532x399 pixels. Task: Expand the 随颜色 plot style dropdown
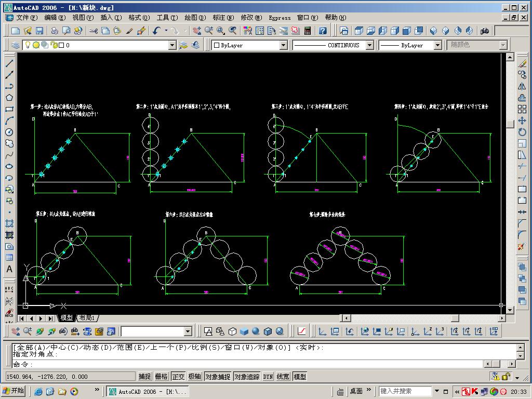(x=503, y=45)
